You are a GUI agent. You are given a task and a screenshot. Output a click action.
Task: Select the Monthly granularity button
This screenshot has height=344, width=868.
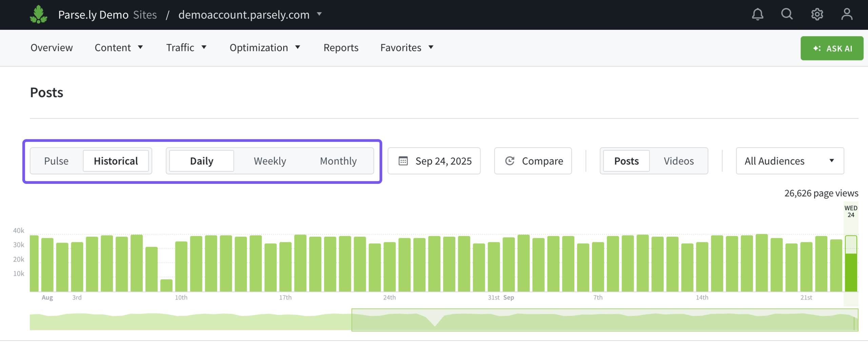(x=338, y=161)
